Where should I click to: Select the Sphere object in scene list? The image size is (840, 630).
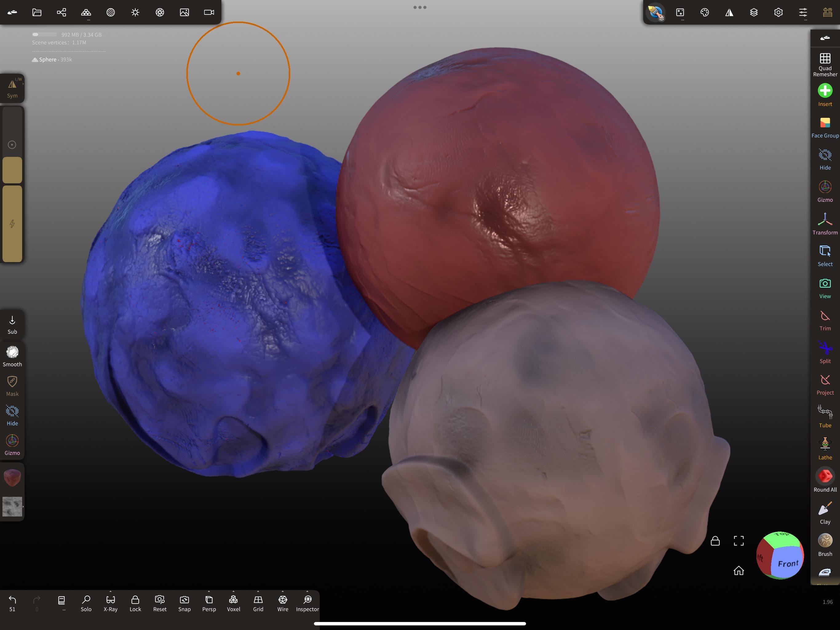coord(48,59)
